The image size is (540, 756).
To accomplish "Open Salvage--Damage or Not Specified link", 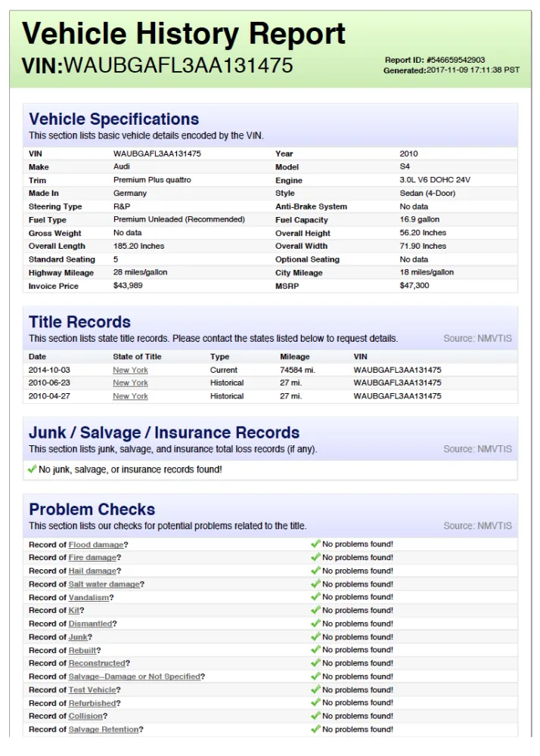I will point(135,677).
